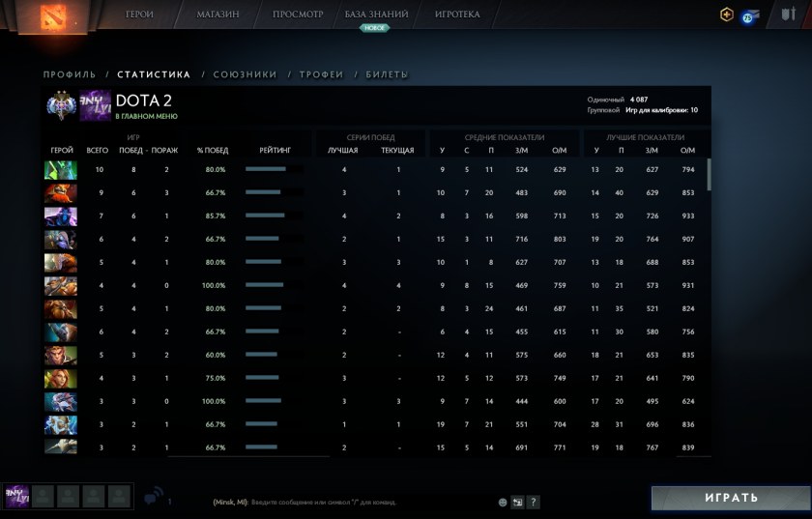Sort table by the ПОРАЖ column header
The width and height of the screenshot is (812, 519).
pyautogui.click(x=164, y=150)
